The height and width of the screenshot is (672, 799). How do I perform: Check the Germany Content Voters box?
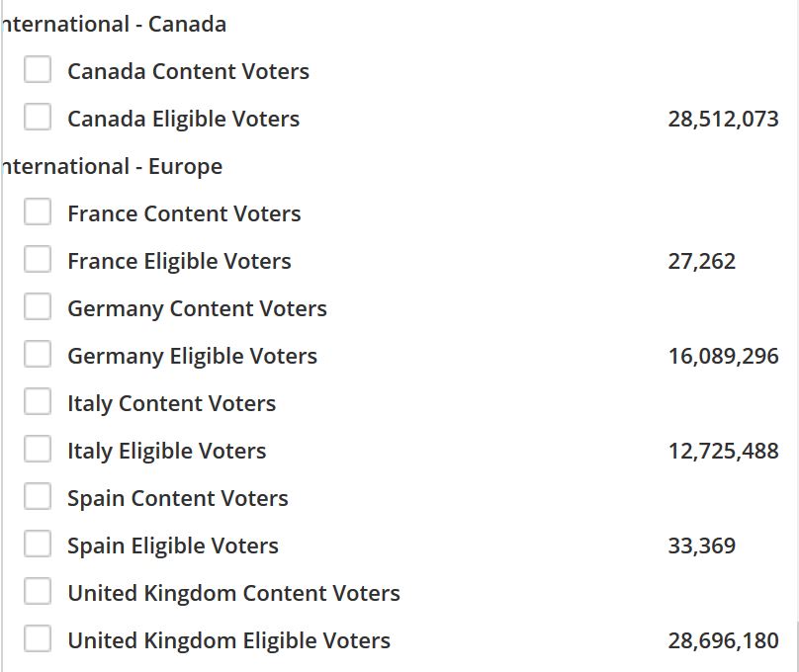38,306
